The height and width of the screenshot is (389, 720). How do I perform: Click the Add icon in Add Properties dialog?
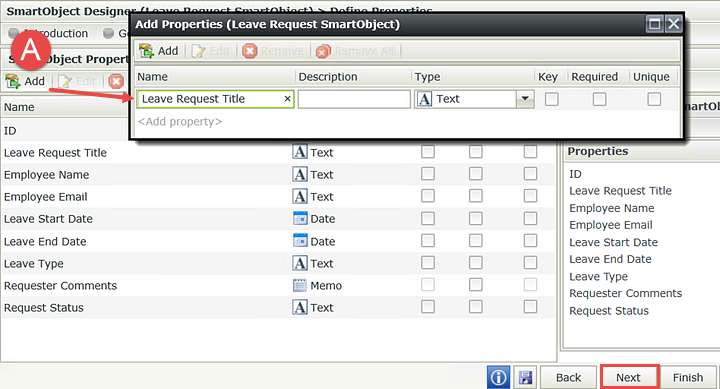coord(146,51)
